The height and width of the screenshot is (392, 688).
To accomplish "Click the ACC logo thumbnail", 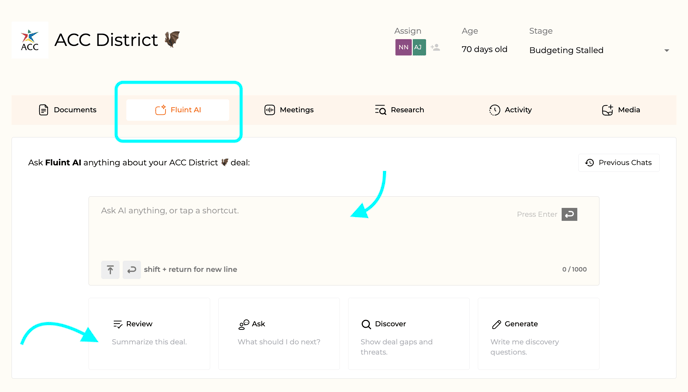I will click(x=30, y=40).
